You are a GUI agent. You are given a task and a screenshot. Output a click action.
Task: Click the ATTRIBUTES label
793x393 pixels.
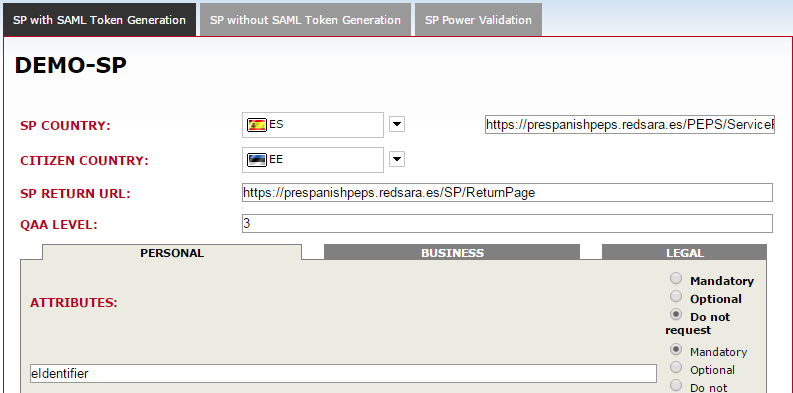tap(74, 302)
